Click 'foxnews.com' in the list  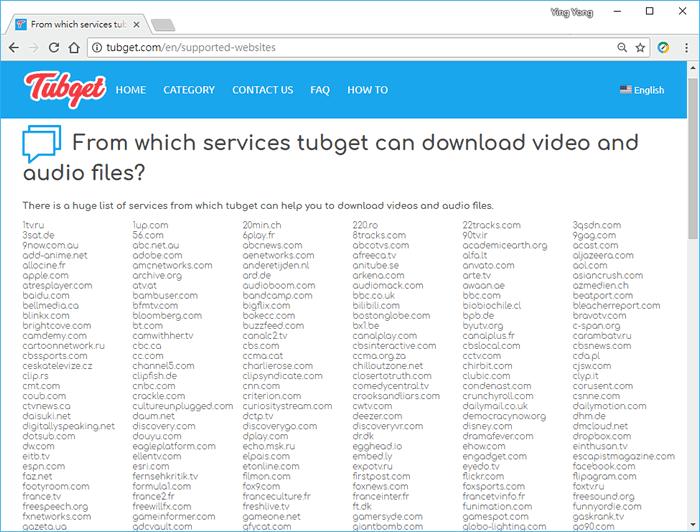[380, 486]
